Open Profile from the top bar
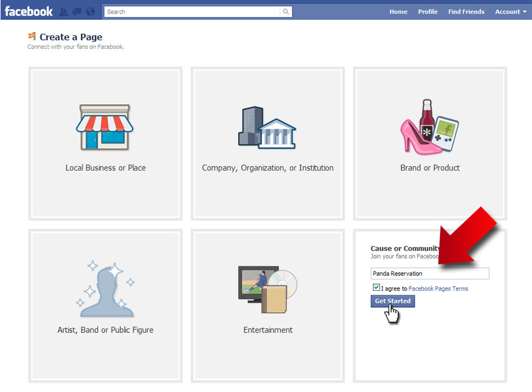 [428, 12]
